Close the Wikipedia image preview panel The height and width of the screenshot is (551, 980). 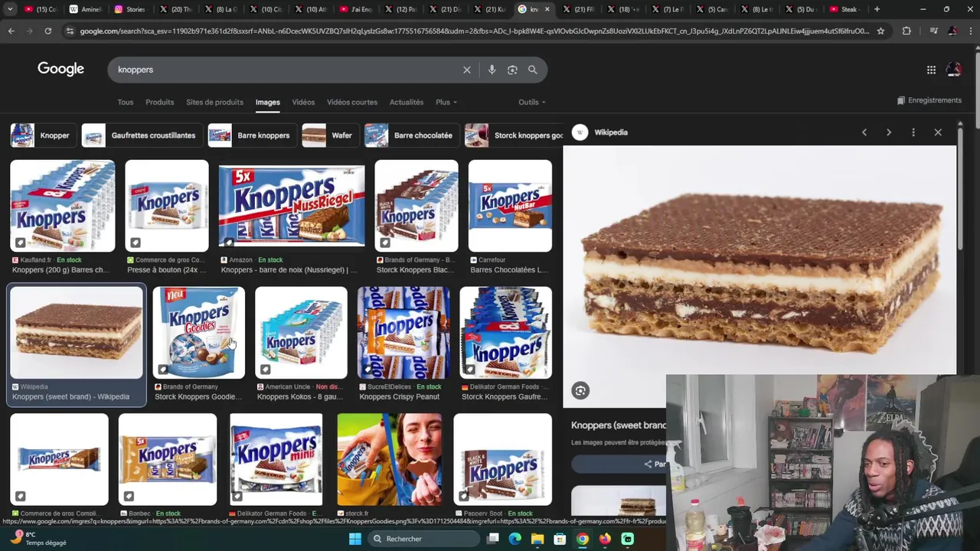pos(938,132)
